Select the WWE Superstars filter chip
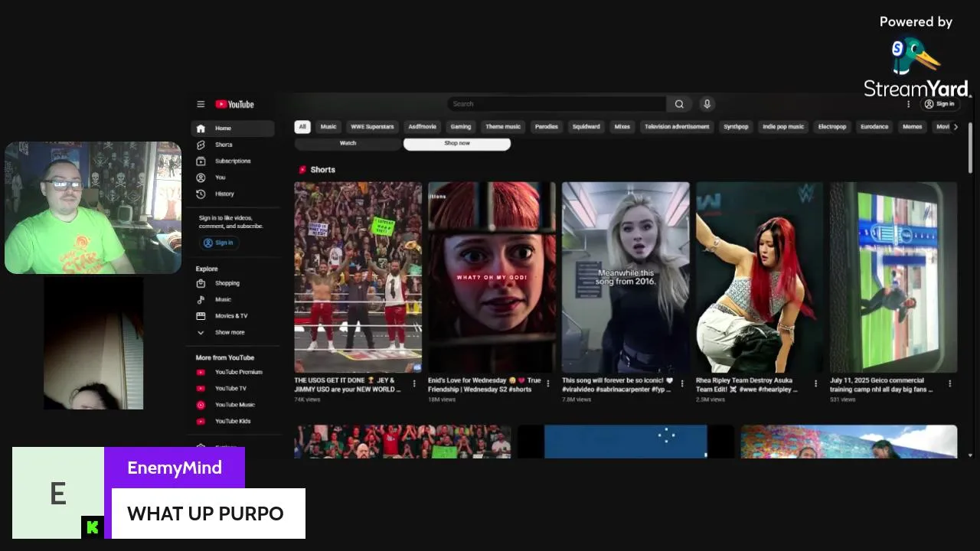The height and width of the screenshot is (551, 980). coord(373,127)
